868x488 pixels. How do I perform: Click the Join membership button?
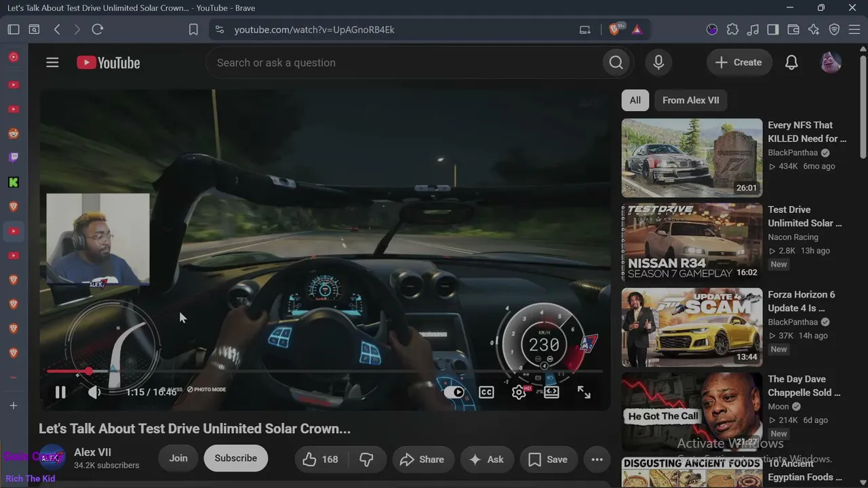tap(178, 458)
